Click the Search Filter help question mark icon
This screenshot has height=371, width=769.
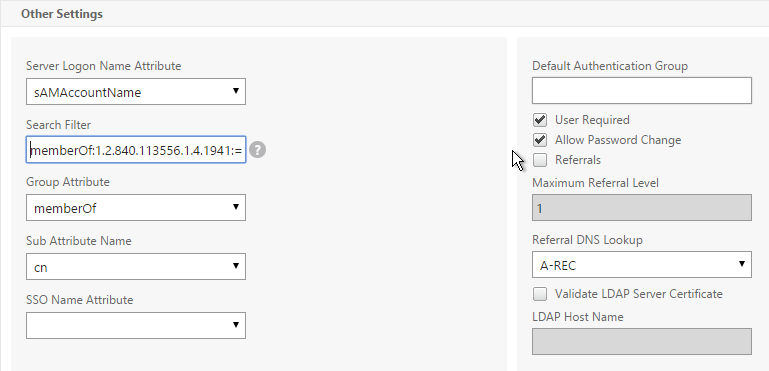(x=257, y=150)
